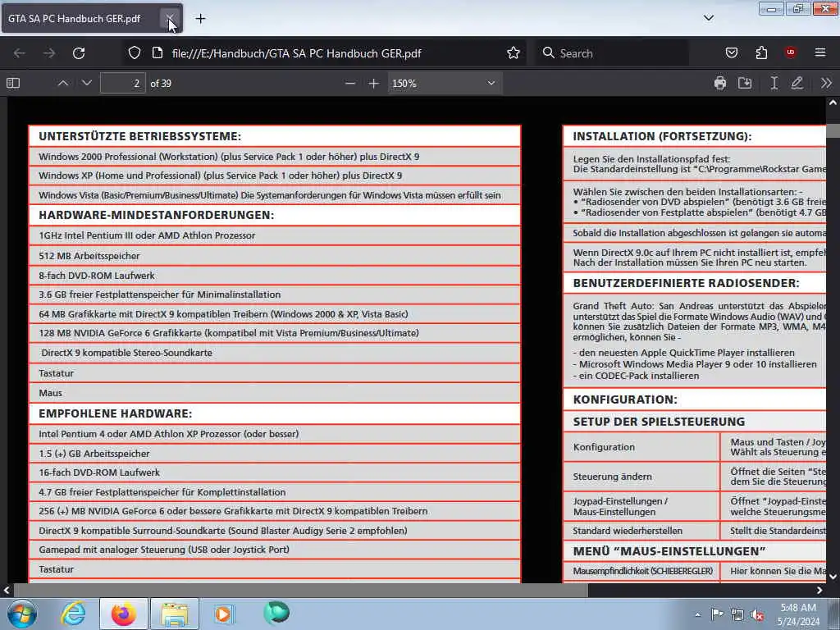Click the Maus row in requirements
The width and height of the screenshot is (840, 630).
click(x=274, y=393)
